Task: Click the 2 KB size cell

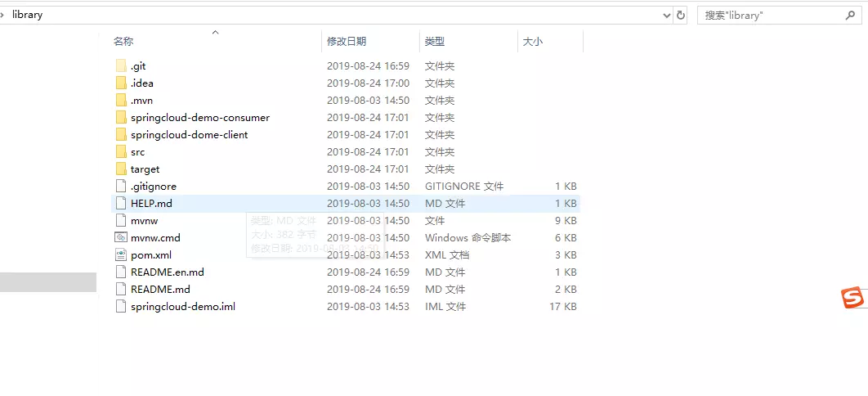Action: click(566, 289)
